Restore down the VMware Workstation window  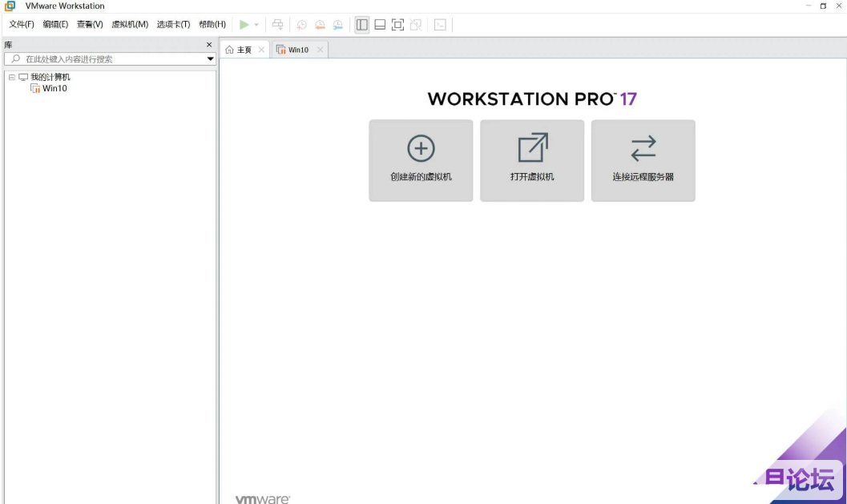click(823, 6)
